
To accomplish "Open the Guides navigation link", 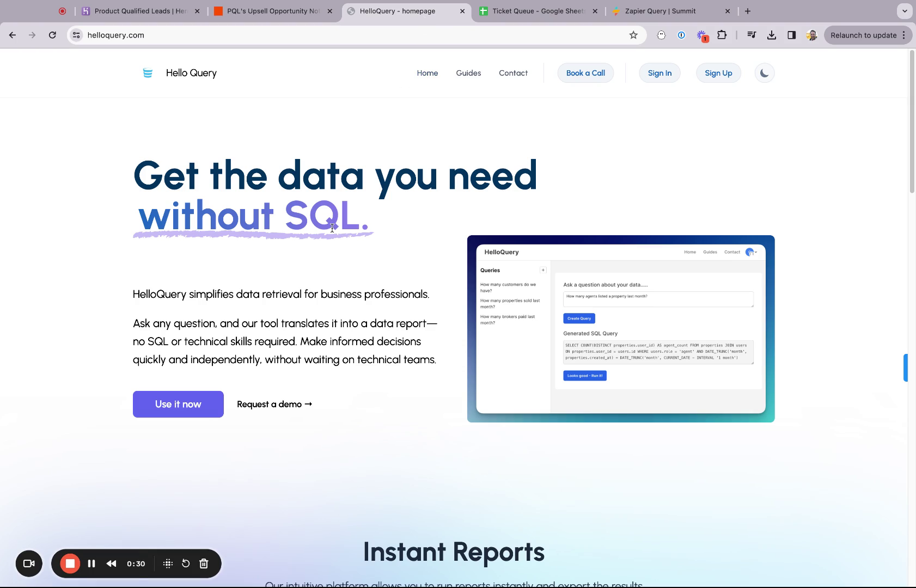I will coord(468,73).
